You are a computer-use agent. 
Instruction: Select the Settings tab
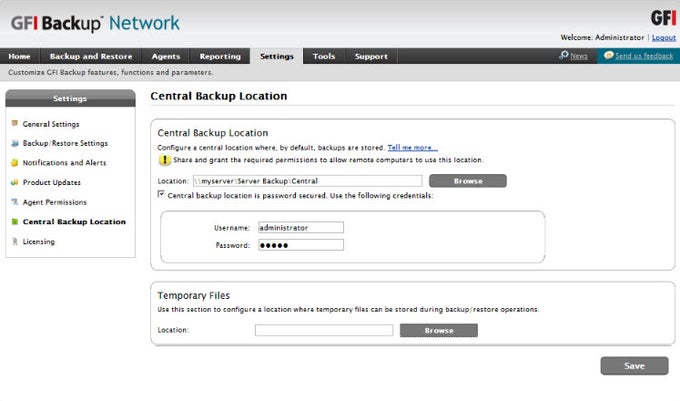[277, 56]
